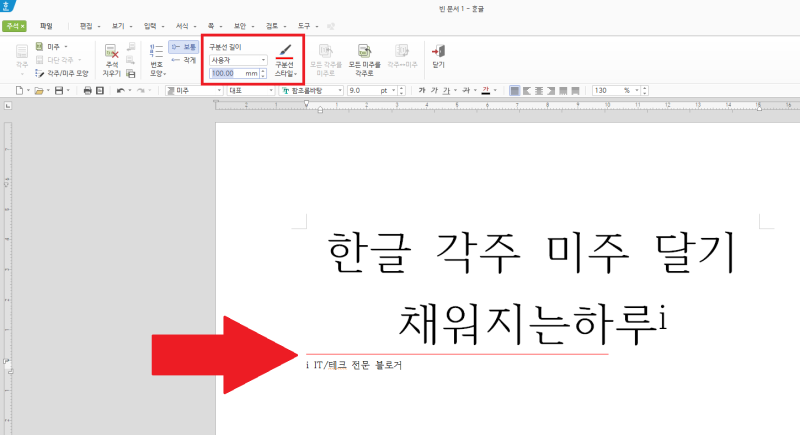The height and width of the screenshot is (435, 800).
Task: Select 보통 number position toggle
Action: [184, 47]
